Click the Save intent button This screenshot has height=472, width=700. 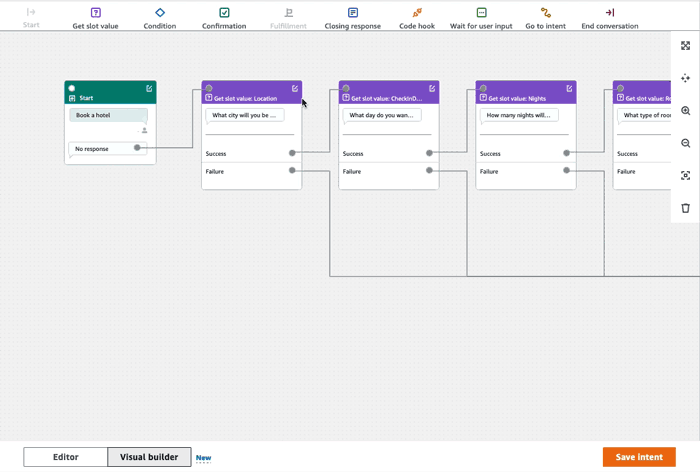(638, 457)
